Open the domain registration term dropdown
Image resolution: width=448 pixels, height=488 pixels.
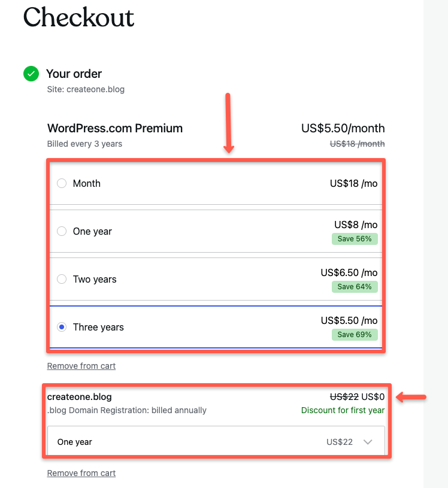pos(216,441)
